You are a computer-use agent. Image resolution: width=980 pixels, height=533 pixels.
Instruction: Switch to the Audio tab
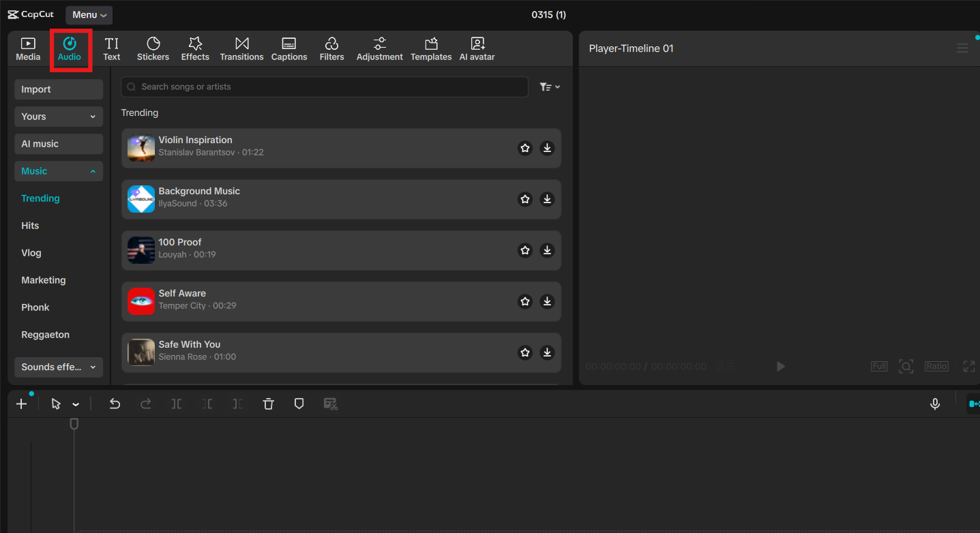coord(70,49)
